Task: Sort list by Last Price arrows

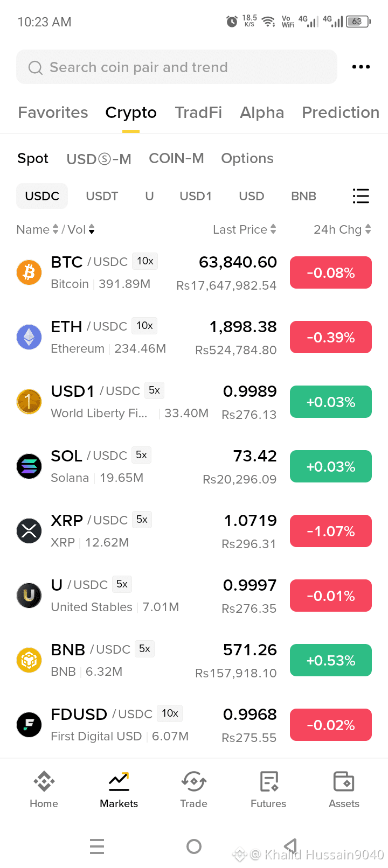Action: (x=273, y=229)
